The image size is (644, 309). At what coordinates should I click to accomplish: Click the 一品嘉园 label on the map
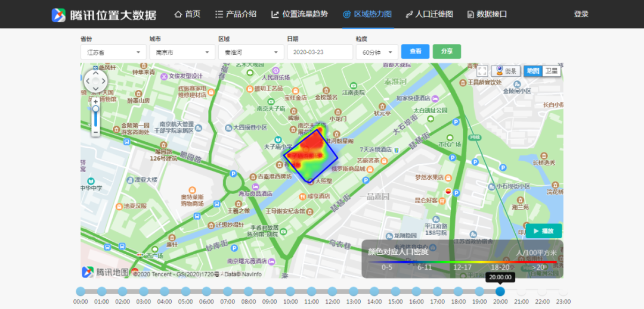(374, 196)
